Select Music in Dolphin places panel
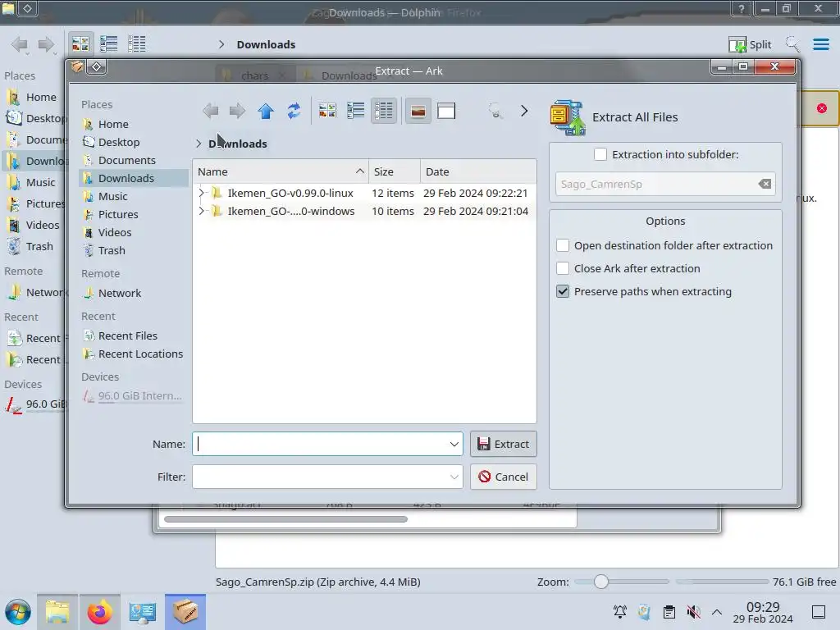The width and height of the screenshot is (840, 630). [x=33, y=183]
